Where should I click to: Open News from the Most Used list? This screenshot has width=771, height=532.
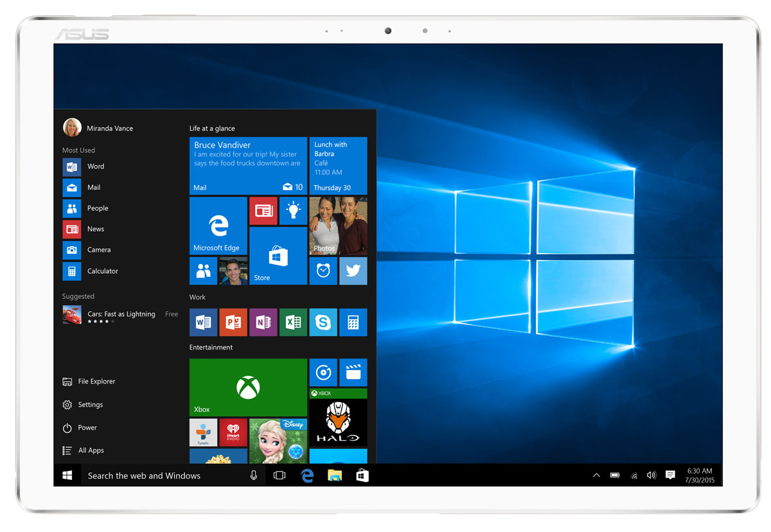pos(84,229)
